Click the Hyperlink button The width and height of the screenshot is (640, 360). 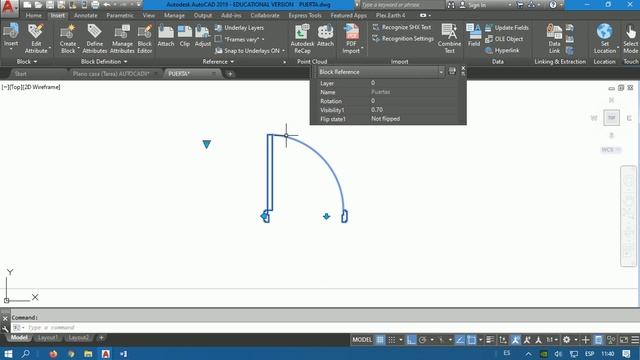click(502, 51)
